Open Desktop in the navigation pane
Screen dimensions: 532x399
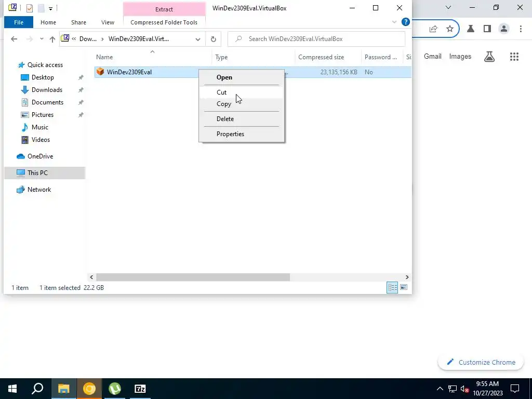tap(43, 77)
